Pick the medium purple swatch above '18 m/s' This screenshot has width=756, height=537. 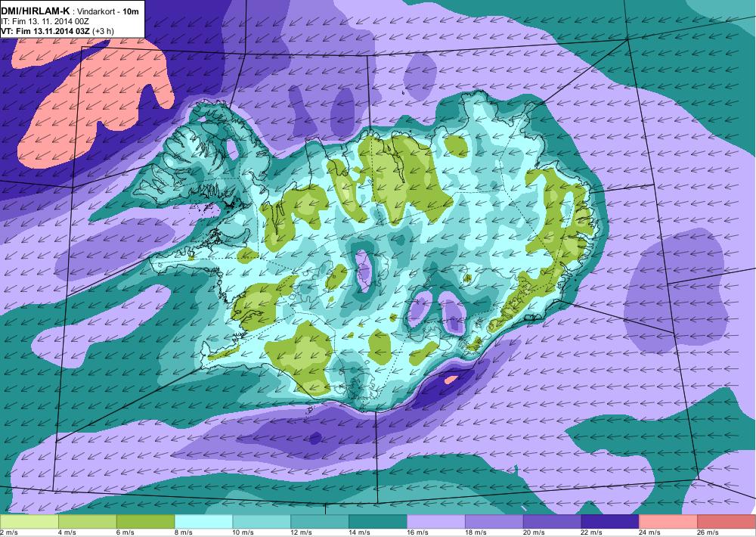494,522
